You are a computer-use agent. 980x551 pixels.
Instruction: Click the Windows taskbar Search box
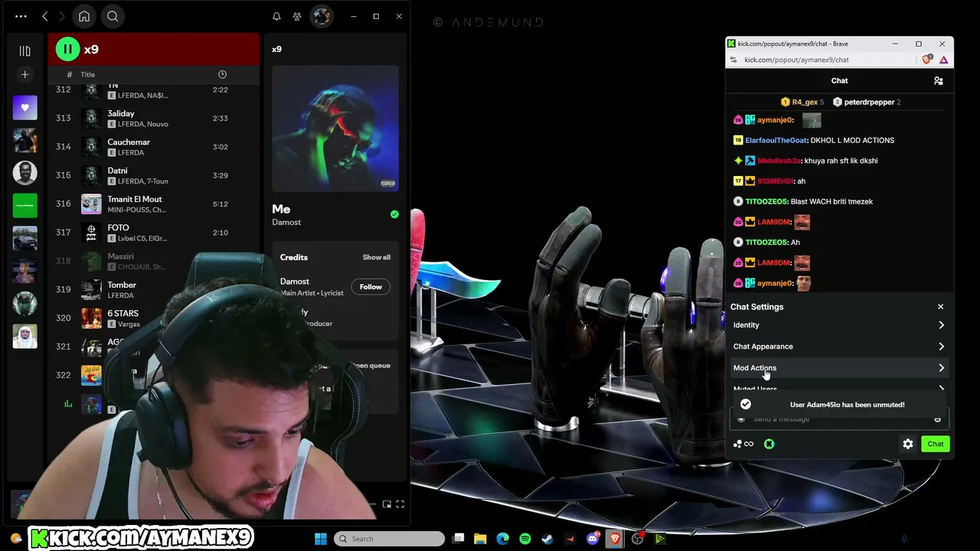[x=389, y=539]
